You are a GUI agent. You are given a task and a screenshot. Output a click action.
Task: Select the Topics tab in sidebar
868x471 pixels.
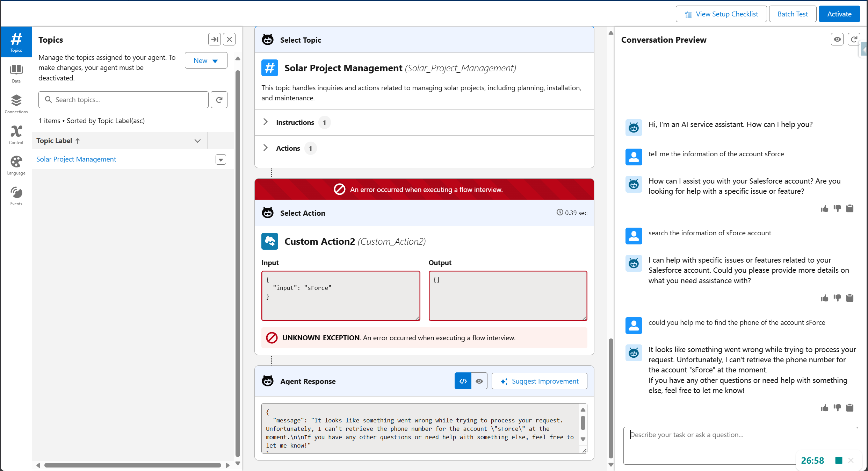pos(16,42)
